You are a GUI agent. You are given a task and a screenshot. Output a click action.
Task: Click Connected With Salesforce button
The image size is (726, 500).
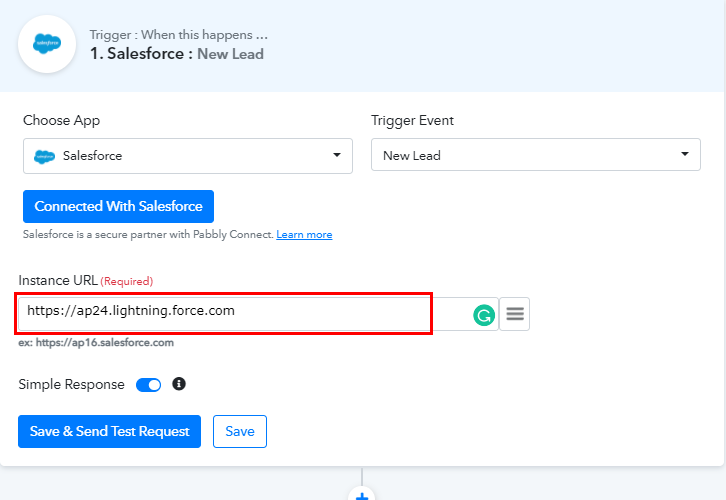(119, 206)
